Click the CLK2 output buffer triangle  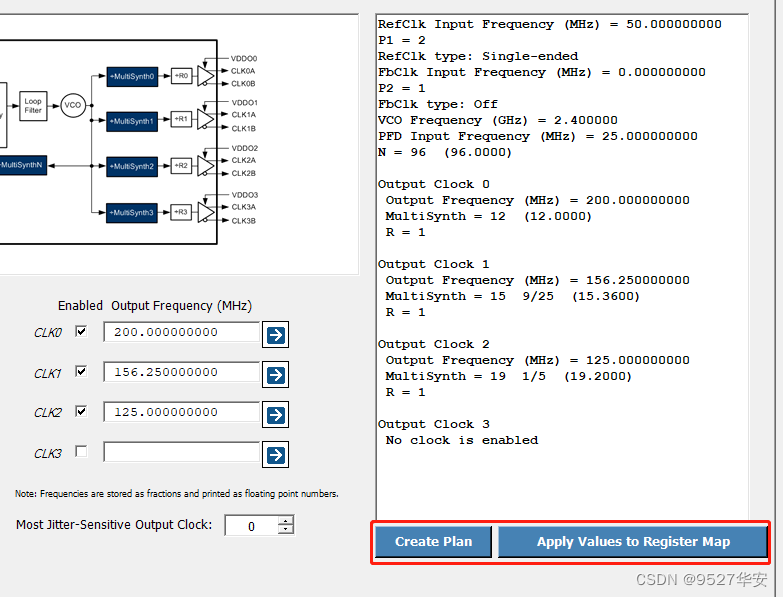coord(205,166)
